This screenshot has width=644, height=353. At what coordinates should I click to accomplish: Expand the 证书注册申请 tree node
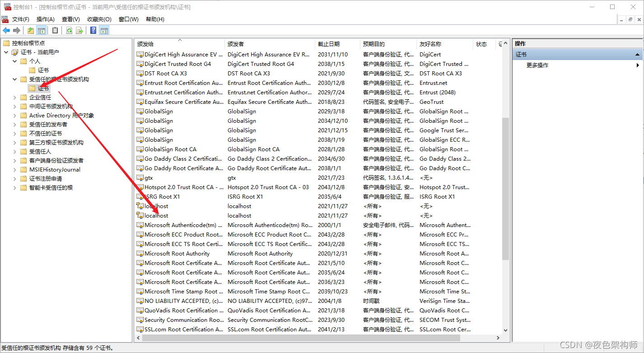pyautogui.click(x=15, y=178)
